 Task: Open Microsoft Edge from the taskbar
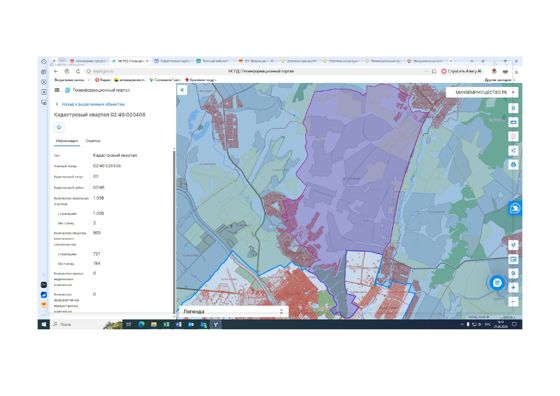(141, 324)
